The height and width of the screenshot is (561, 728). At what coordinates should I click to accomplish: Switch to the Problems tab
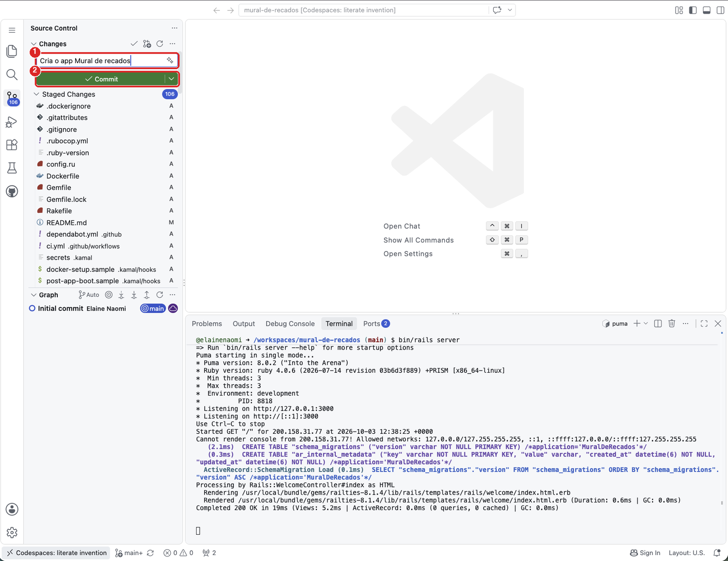tap(207, 324)
